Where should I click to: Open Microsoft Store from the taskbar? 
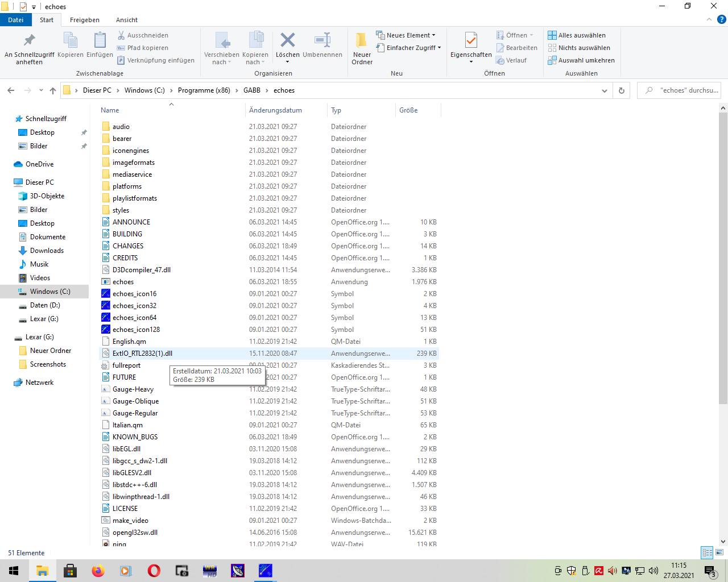(x=70, y=571)
